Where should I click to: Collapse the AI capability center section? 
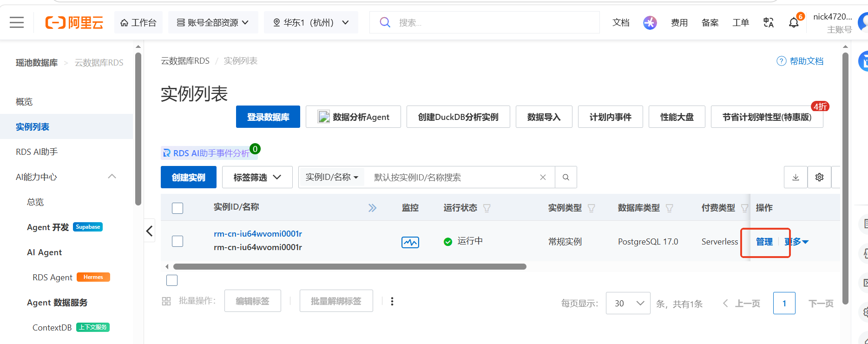(112, 177)
